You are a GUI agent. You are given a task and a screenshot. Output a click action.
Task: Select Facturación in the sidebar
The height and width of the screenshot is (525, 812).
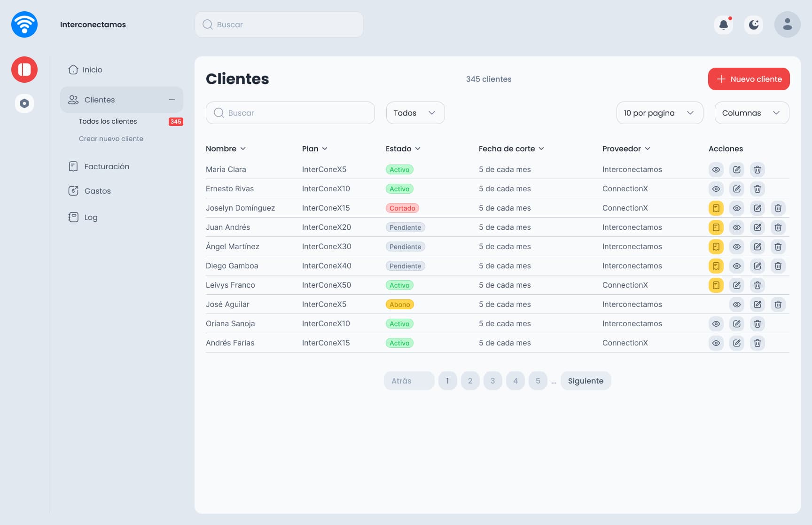click(107, 166)
